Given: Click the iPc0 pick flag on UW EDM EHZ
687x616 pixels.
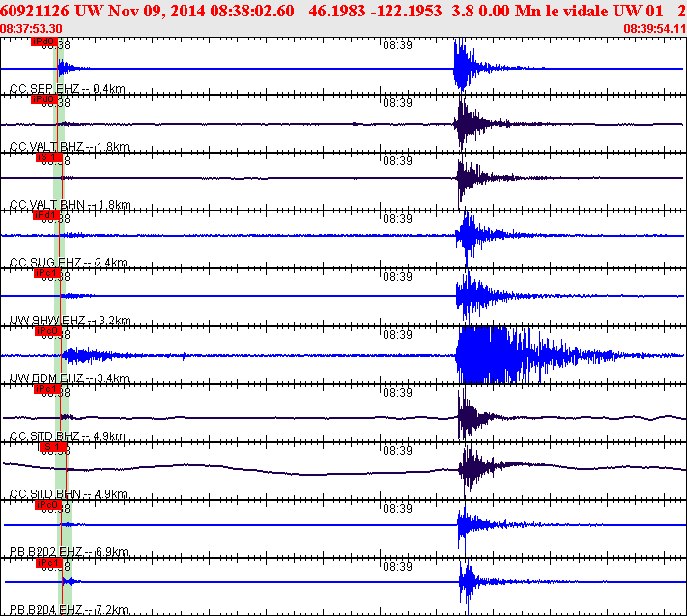Looking at the screenshot, I should (x=47, y=331).
